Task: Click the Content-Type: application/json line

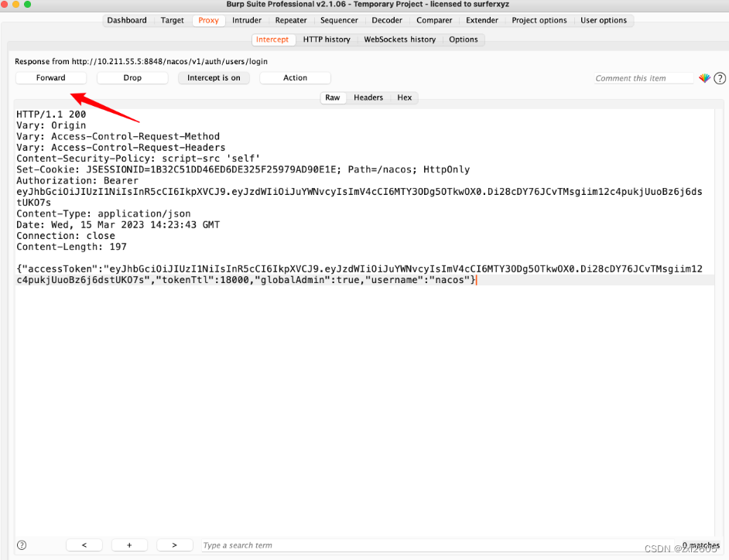Action: 104,213
